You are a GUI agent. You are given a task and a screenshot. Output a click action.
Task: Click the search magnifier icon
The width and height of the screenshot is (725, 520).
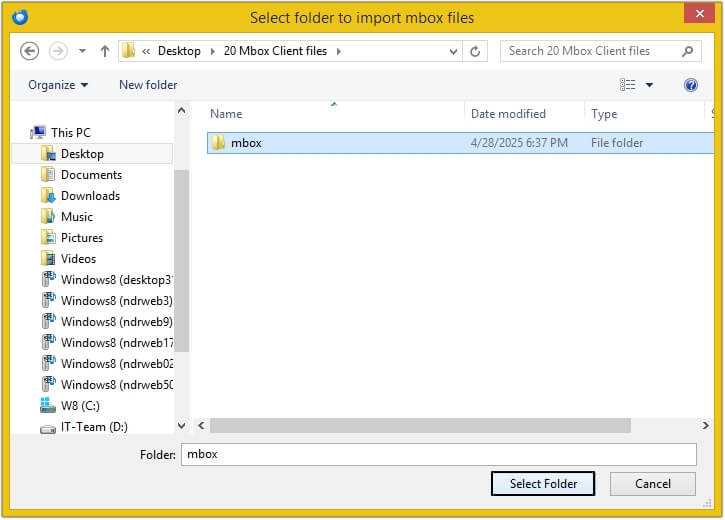click(688, 51)
